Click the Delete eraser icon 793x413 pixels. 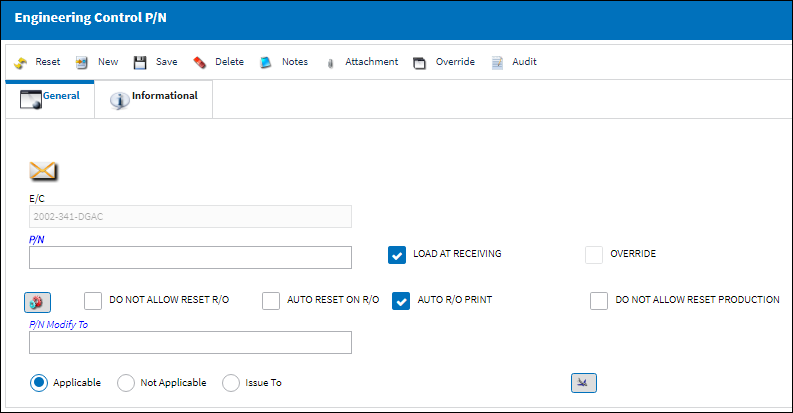point(199,63)
